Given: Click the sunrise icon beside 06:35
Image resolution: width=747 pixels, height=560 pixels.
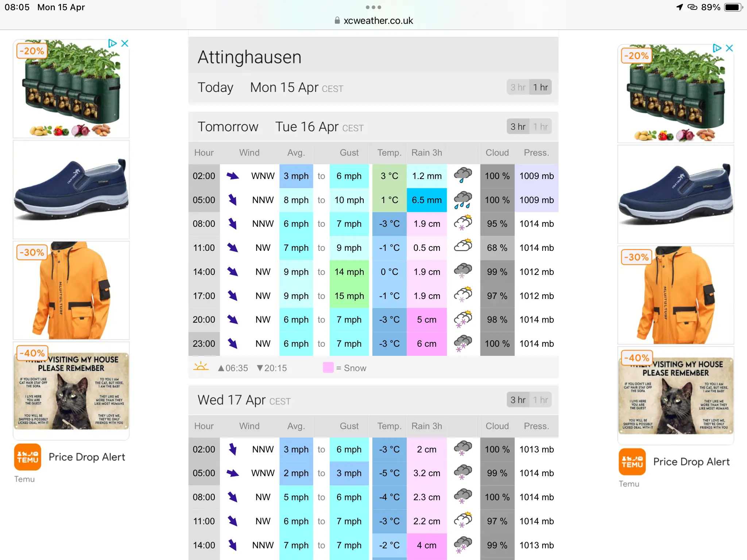Looking at the screenshot, I should click(x=201, y=366).
